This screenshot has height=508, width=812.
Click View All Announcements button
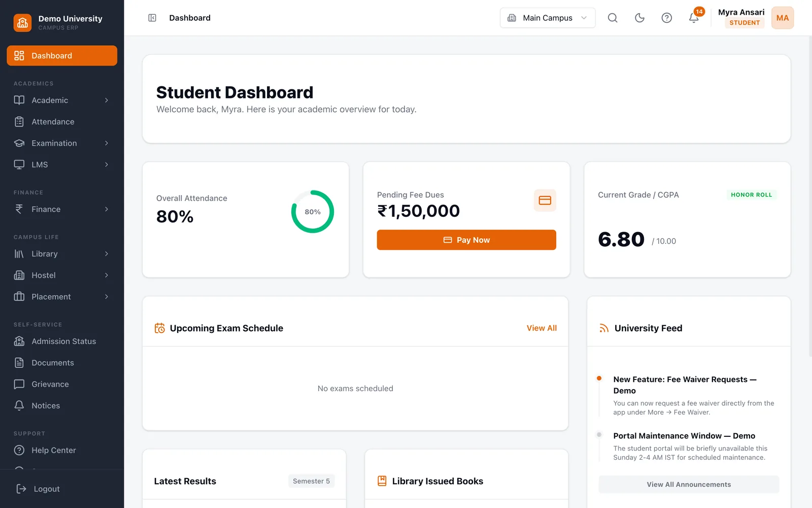[689, 485]
